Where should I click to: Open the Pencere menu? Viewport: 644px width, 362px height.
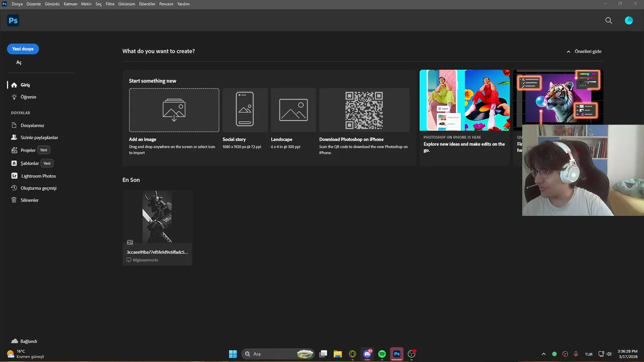pos(166,4)
